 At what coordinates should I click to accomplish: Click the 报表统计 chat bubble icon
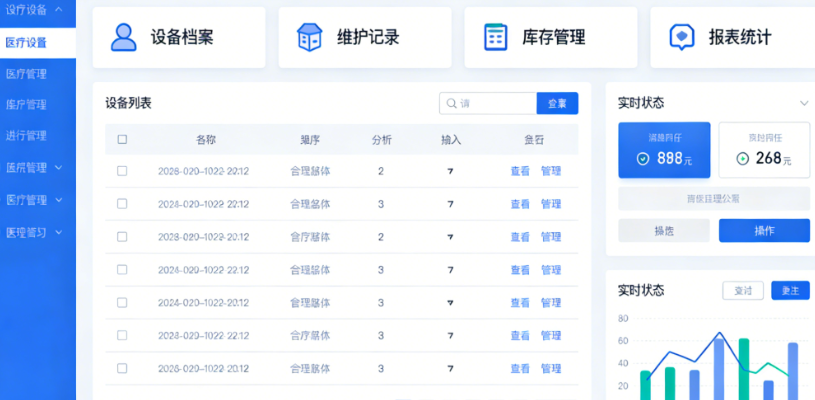click(x=681, y=37)
